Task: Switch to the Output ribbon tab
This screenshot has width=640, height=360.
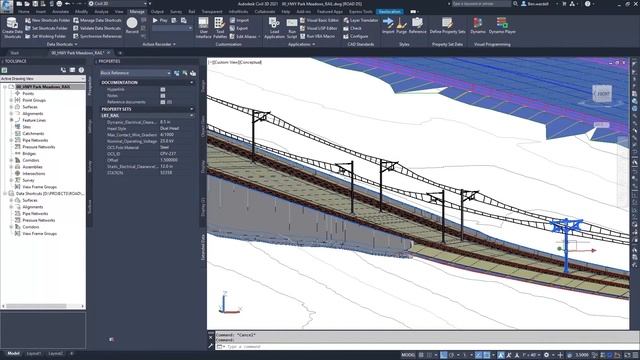Action: (157, 12)
